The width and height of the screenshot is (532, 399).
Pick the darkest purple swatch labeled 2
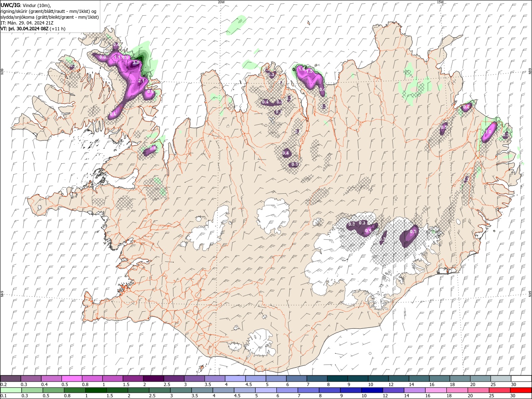153,379
